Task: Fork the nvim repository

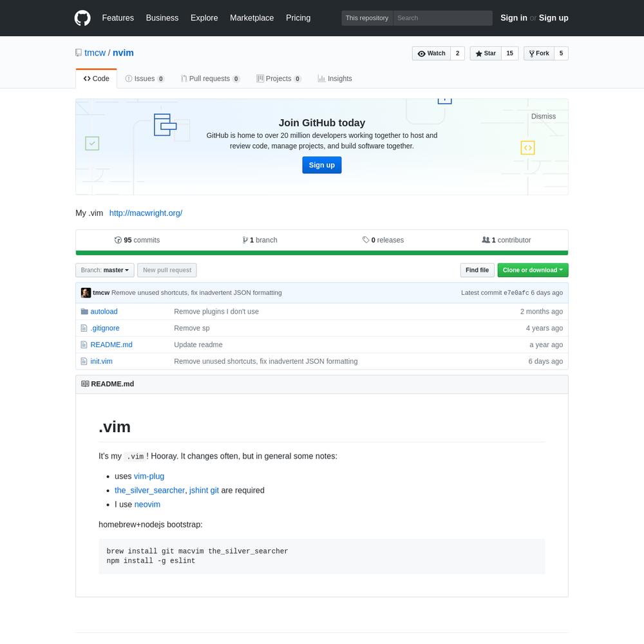Action: 539,53
